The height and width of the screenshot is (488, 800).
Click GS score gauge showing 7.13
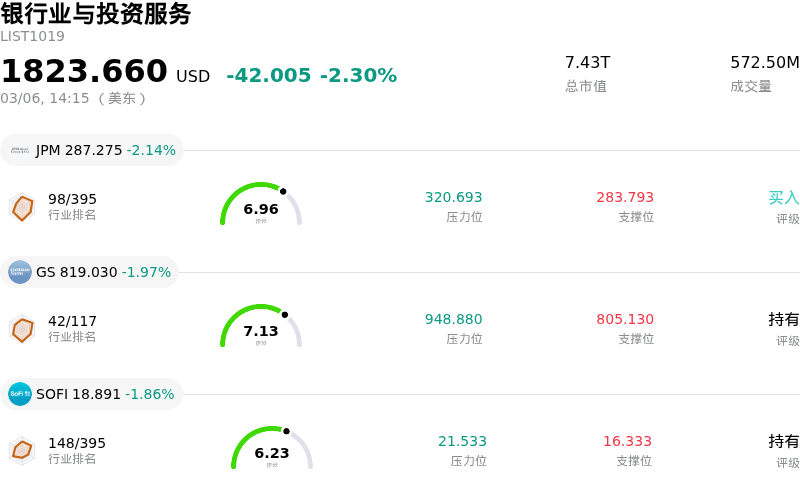pyautogui.click(x=261, y=329)
